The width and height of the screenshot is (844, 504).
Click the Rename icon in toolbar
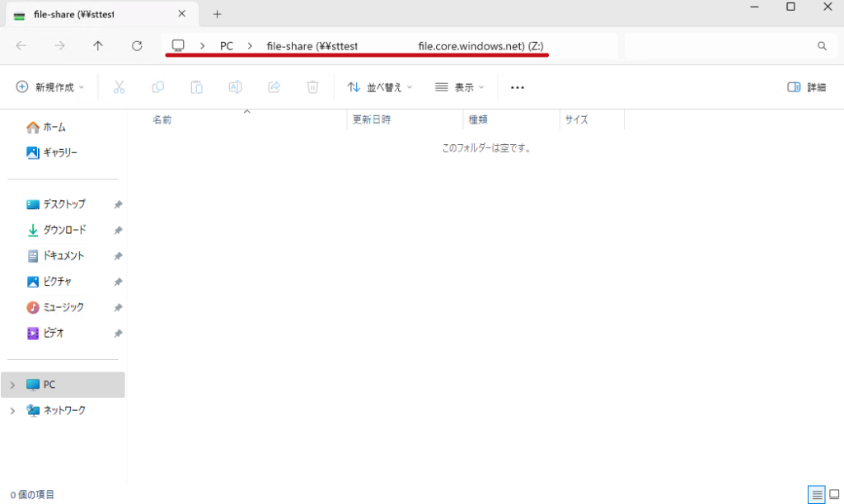235,87
